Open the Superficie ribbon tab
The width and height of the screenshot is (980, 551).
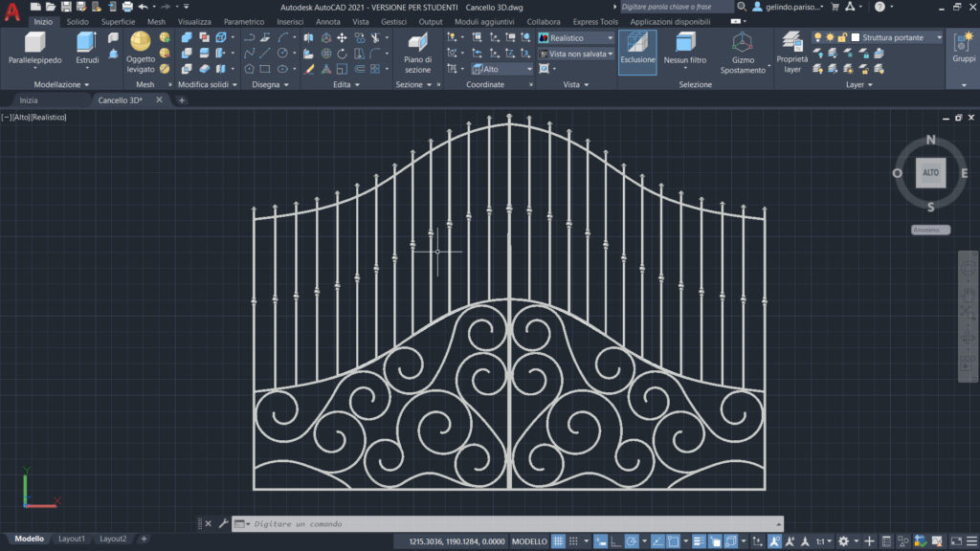click(118, 21)
